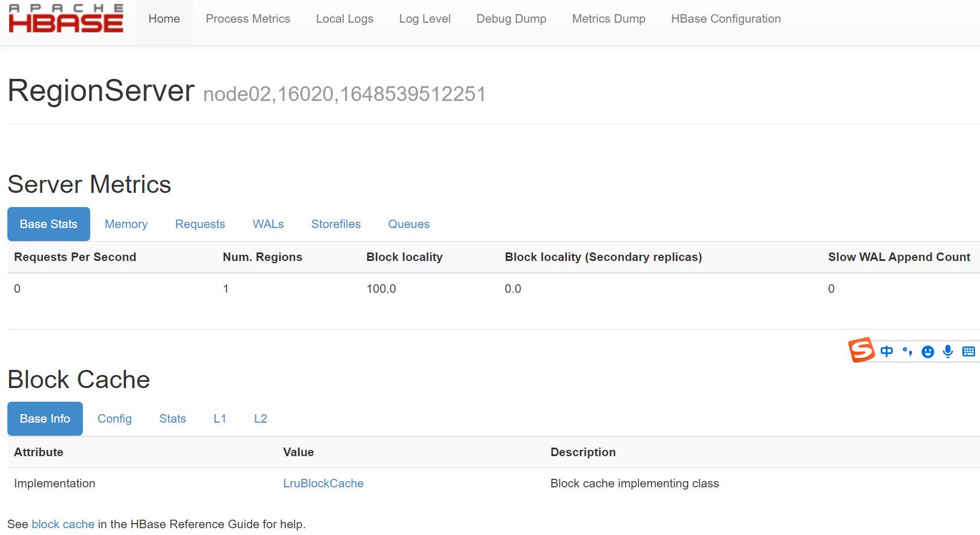The height and width of the screenshot is (535, 980).
Task: Click the secondary replicas value 0.0
Action: pos(513,289)
